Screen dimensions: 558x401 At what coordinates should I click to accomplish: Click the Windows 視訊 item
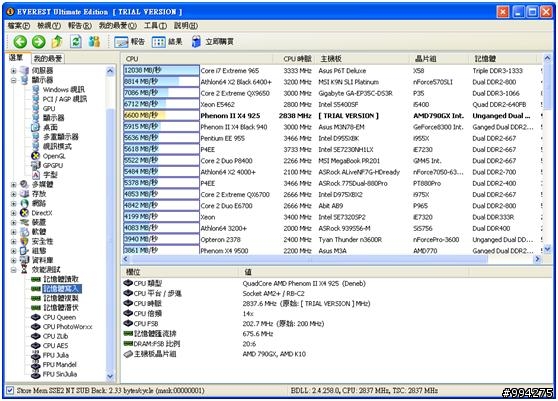tap(64, 89)
